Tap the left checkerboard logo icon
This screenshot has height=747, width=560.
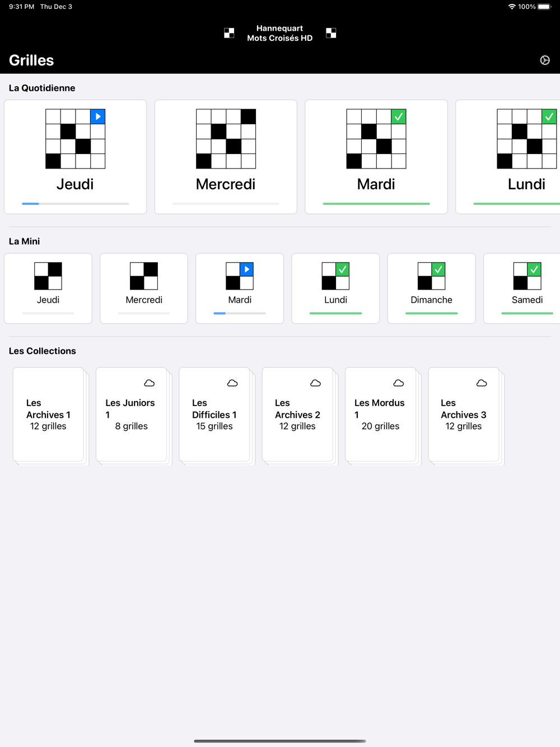coord(229,33)
